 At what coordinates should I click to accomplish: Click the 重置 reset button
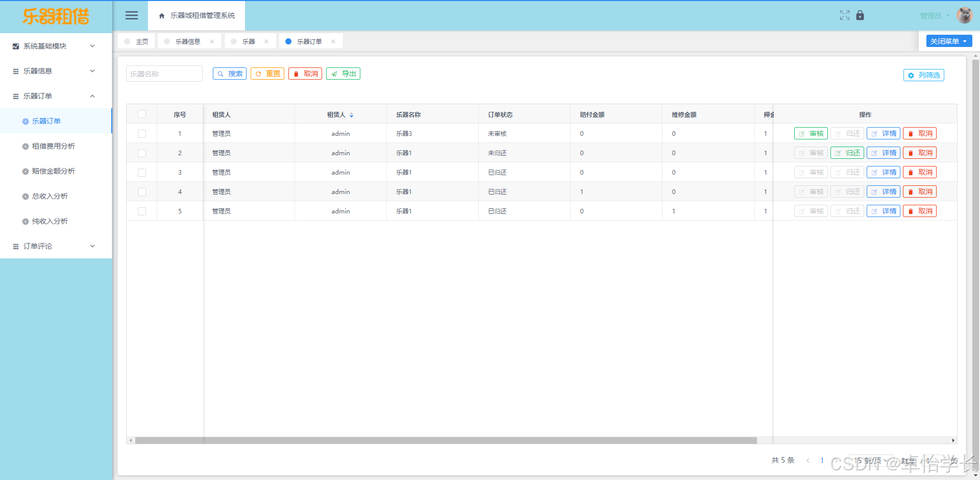click(267, 74)
